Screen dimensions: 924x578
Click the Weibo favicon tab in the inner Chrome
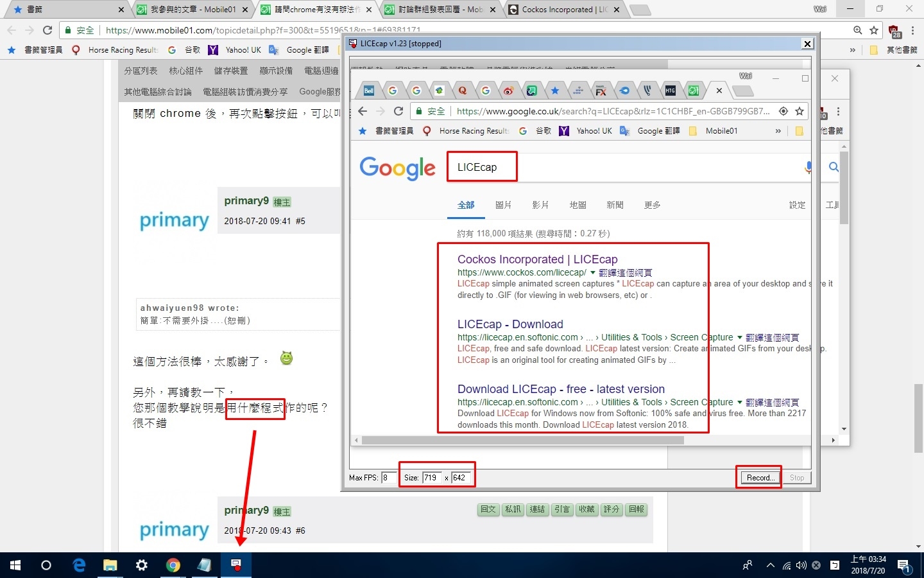tap(508, 91)
